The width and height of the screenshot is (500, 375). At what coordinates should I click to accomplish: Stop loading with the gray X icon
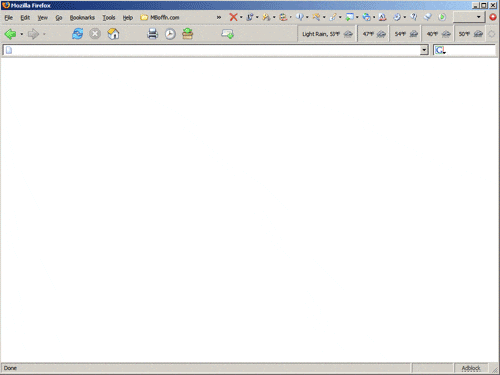[95, 34]
